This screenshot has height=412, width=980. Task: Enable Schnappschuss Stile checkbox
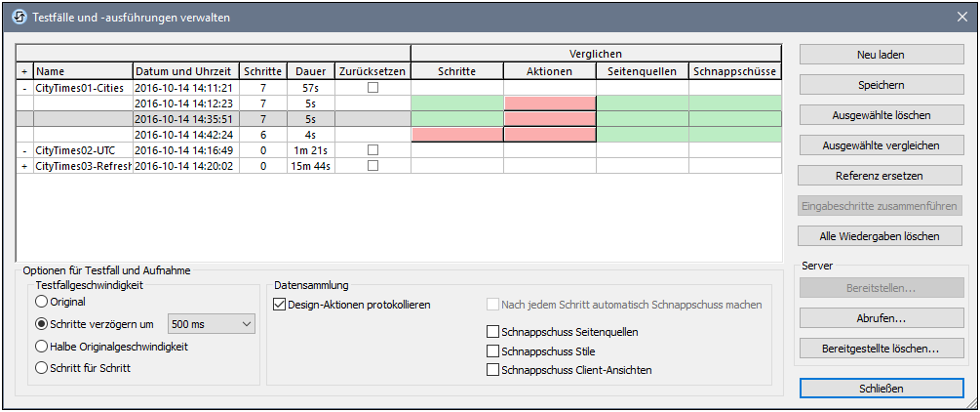(x=492, y=350)
